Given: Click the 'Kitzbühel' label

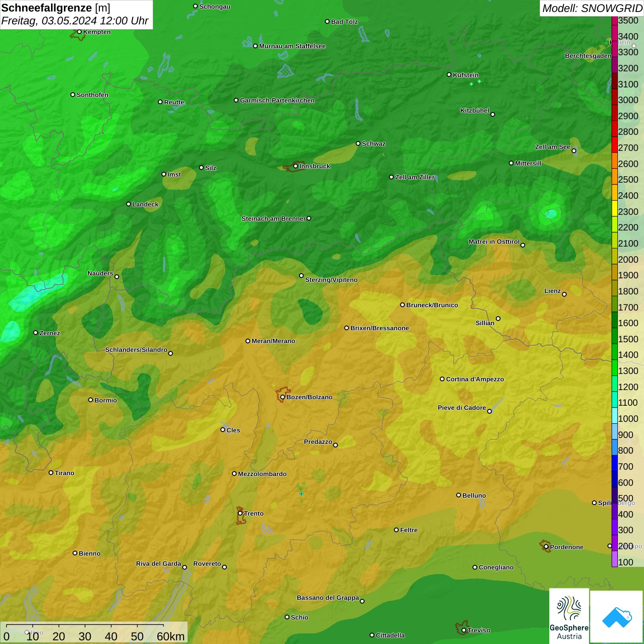Looking at the screenshot, I should click(x=475, y=110).
